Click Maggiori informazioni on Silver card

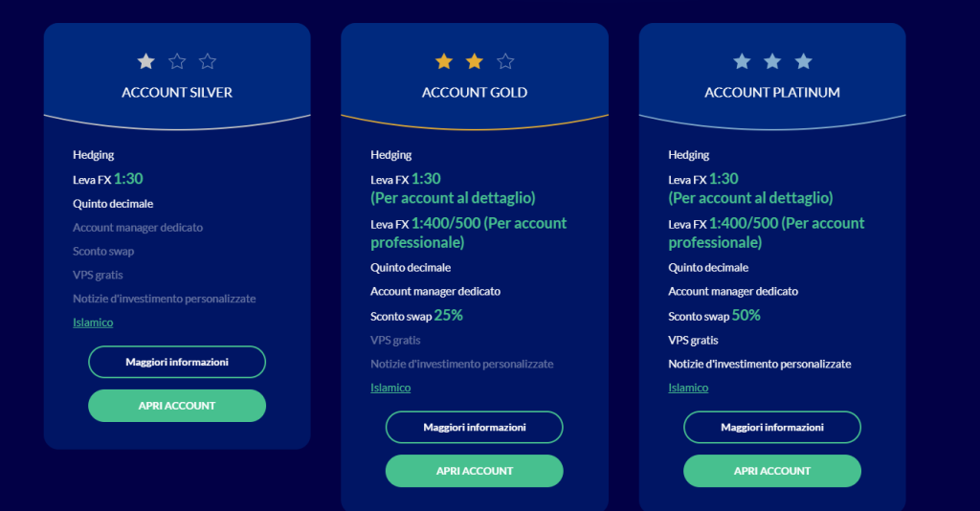tap(177, 362)
